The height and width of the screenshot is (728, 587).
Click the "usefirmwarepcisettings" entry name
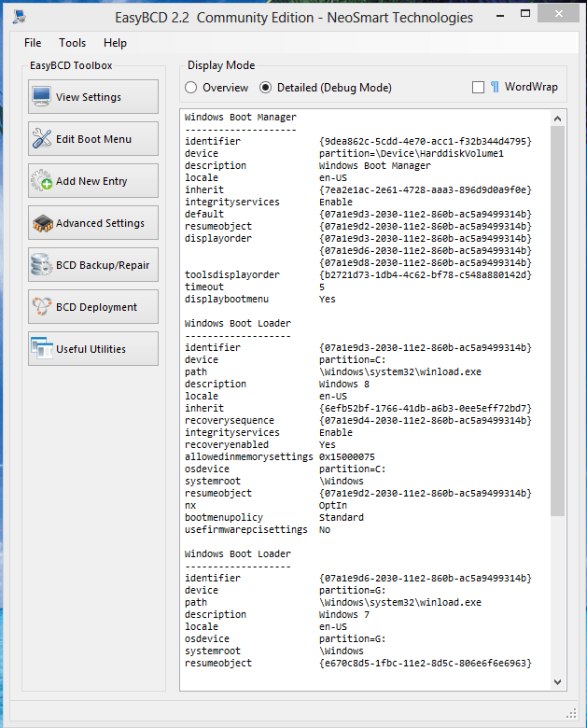(245, 529)
